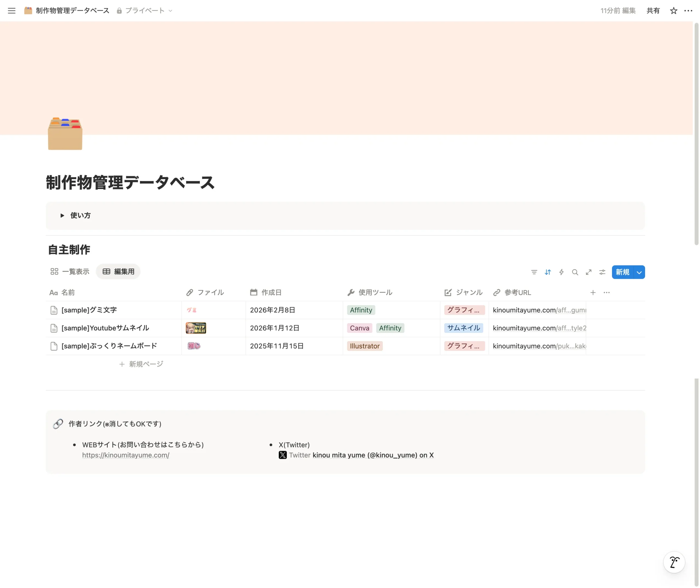This screenshot has height=588, width=700.
Task: Open the 新規 button dropdown arrow
Action: coord(639,272)
